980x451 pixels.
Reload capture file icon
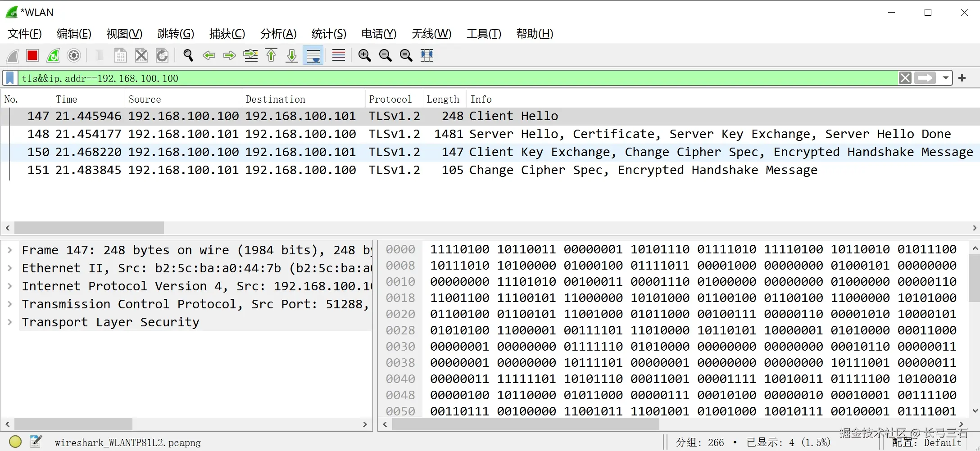click(162, 55)
